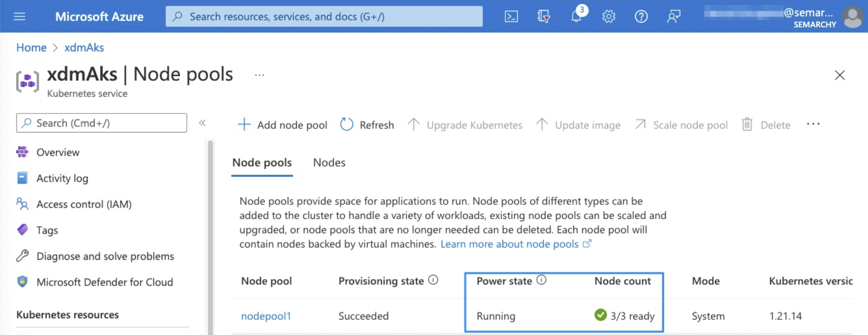
Task: Click Scale node pool
Action: click(x=681, y=125)
